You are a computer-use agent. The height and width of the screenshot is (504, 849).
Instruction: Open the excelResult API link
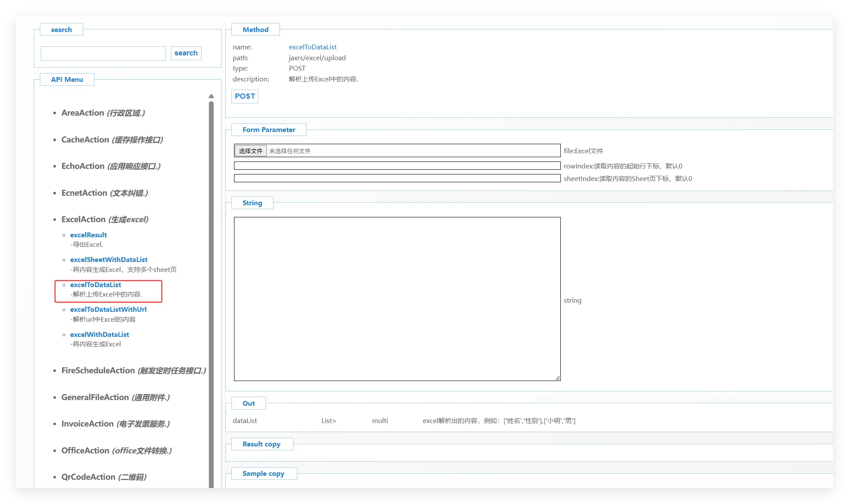pos(88,235)
